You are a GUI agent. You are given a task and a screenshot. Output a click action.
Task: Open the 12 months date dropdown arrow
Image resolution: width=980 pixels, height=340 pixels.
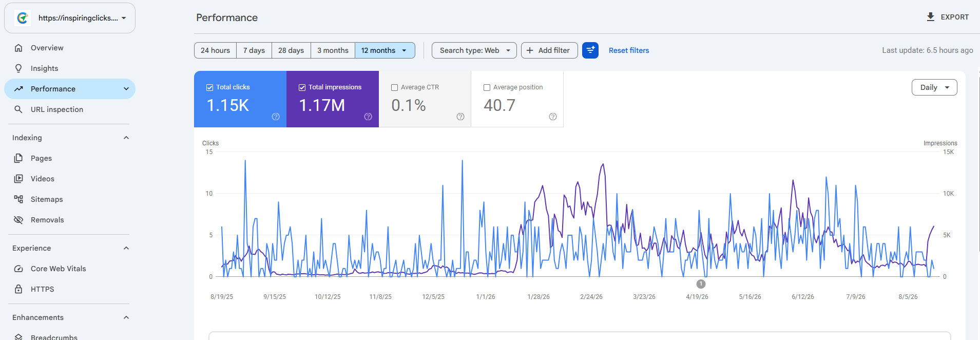[405, 50]
